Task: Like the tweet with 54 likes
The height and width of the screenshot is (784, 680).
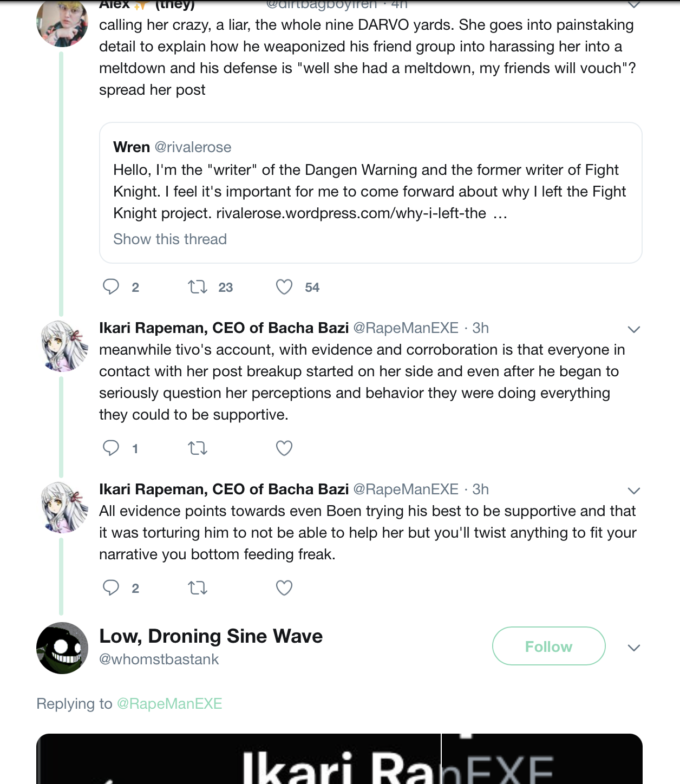Action: point(284,286)
